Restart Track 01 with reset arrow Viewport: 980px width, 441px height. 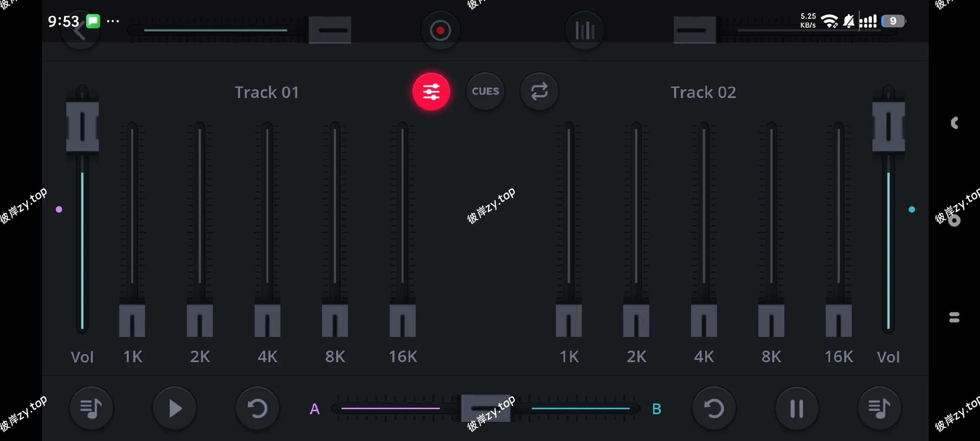[x=257, y=408]
